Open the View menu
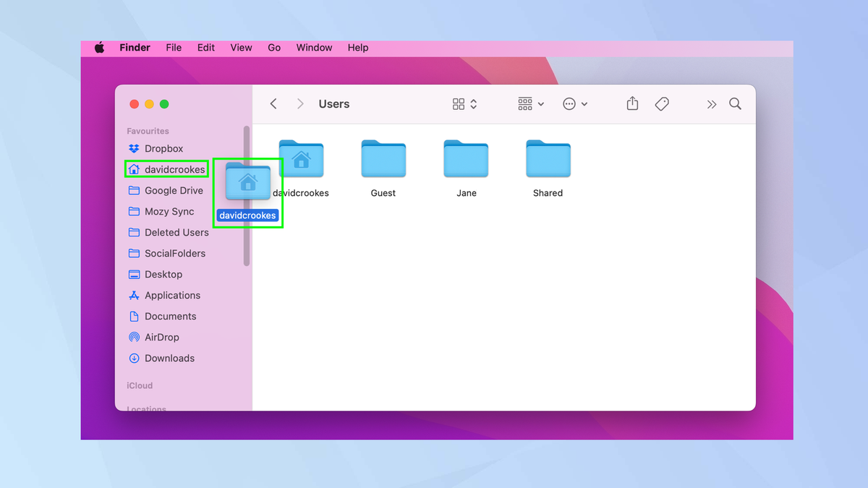This screenshot has width=868, height=488. pos(241,48)
